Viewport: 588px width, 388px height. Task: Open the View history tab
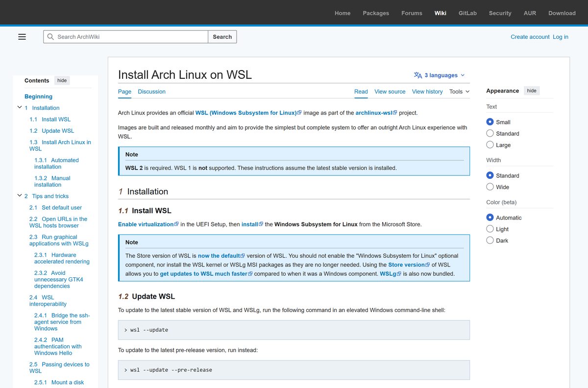pyautogui.click(x=427, y=92)
